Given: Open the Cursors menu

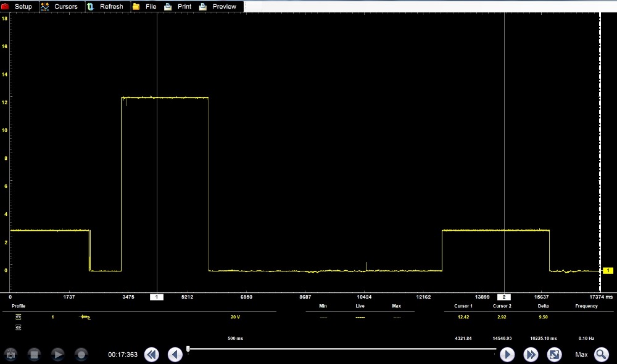Looking at the screenshot, I should (x=60, y=6).
